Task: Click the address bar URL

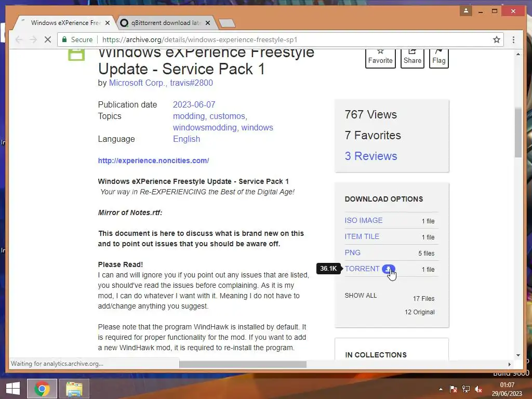Action: click(200, 39)
